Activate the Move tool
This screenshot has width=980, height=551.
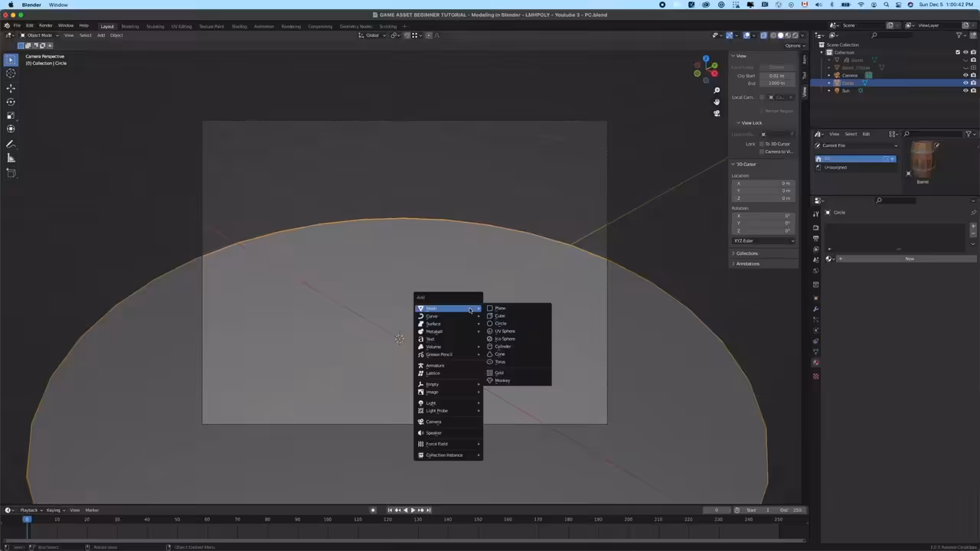[x=11, y=88]
